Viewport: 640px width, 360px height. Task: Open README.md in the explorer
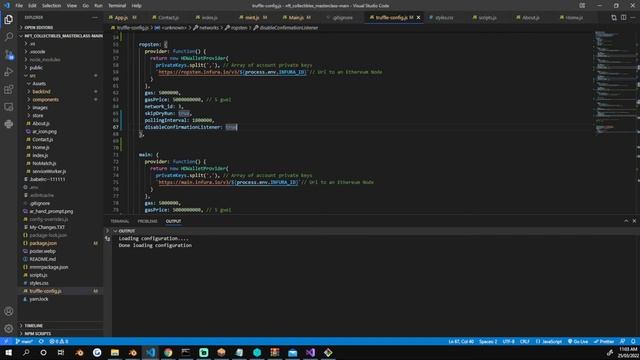point(42,259)
